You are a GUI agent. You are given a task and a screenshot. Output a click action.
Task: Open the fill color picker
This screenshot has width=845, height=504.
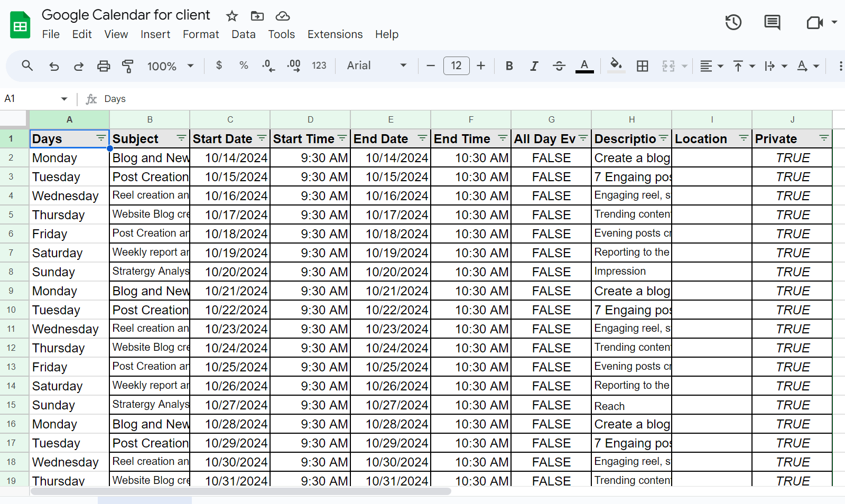pos(616,66)
